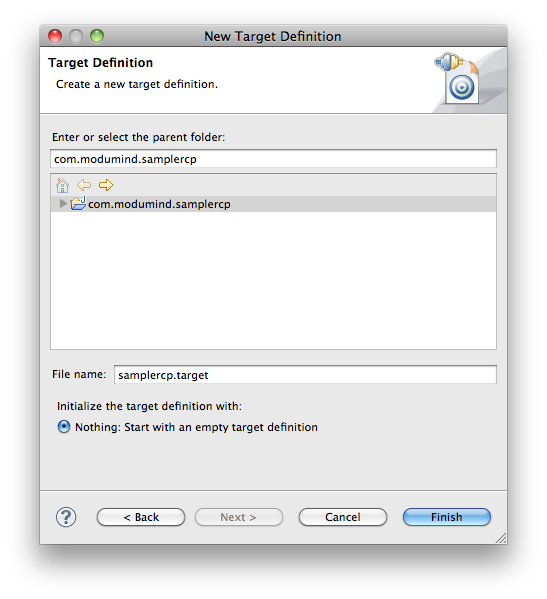Expand the com.modumind.samplercp project node
This screenshot has height=599, width=547.
coord(63,204)
